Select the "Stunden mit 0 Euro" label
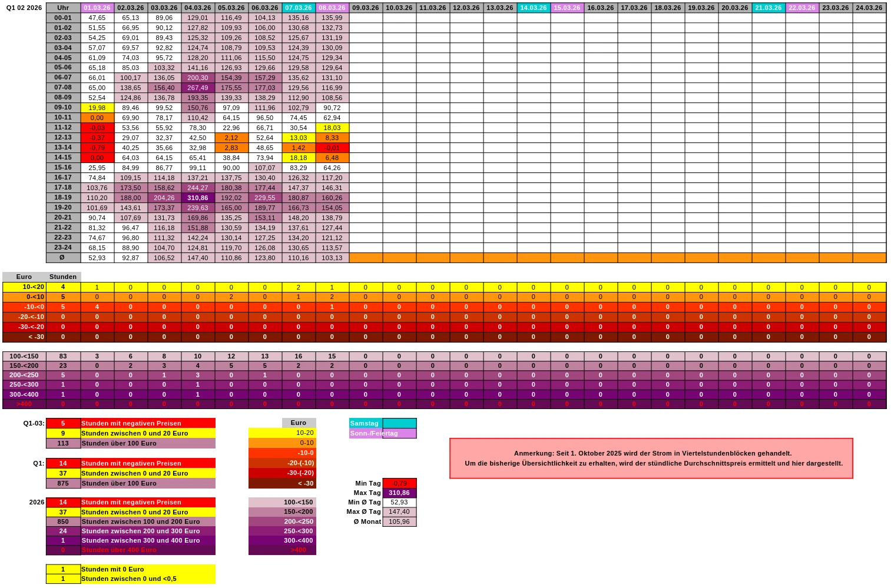The image size is (891, 588). (x=147, y=569)
